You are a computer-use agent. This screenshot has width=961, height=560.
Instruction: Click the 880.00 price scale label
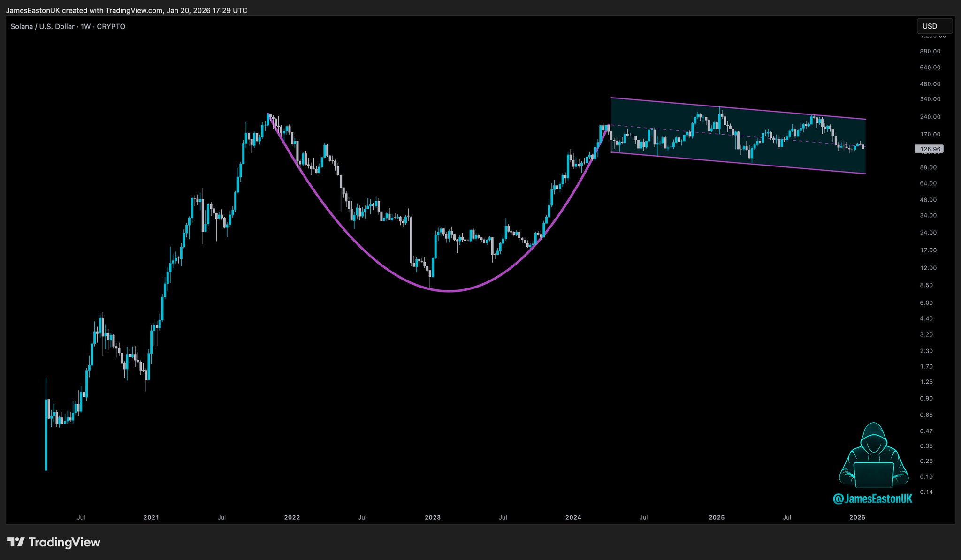930,51
